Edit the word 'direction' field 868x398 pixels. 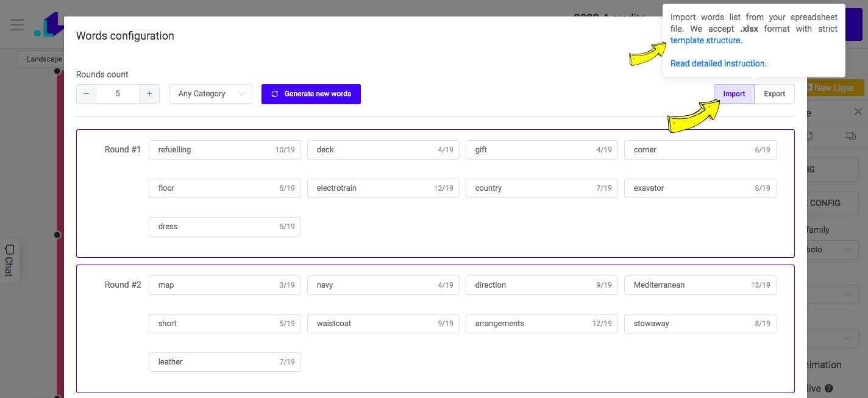(x=542, y=285)
